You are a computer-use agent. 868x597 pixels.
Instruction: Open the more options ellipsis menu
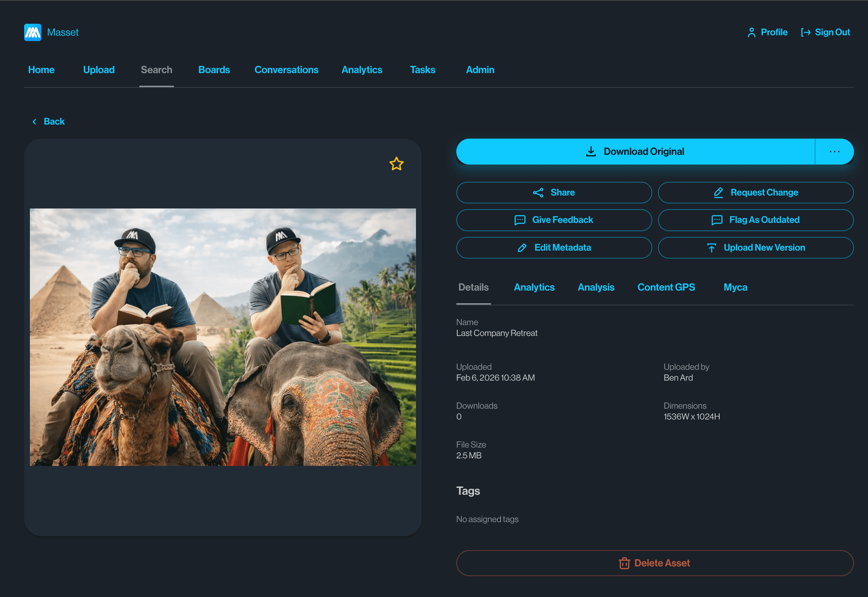(x=835, y=152)
